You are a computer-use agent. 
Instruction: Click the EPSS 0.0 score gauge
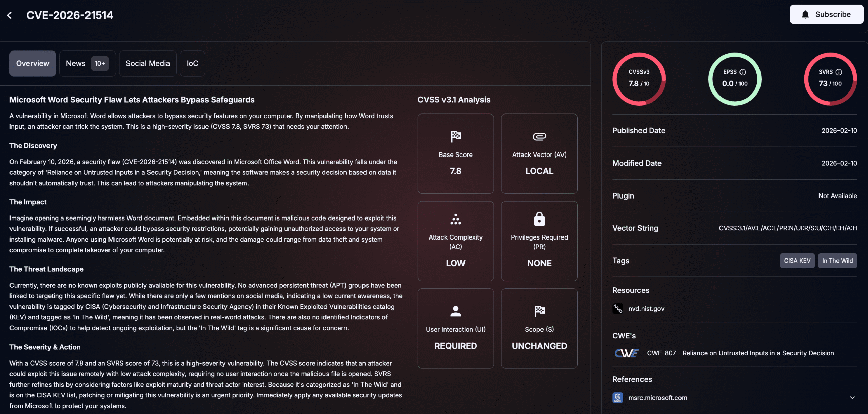[734, 79]
